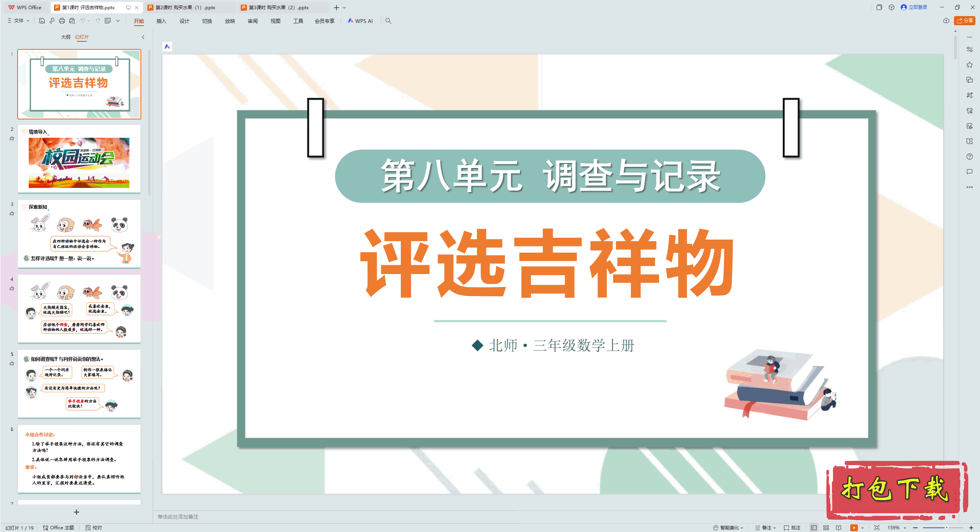This screenshot has height=532, width=980.
Task: Click the WPS AI floating icon above slide
Action: (167, 47)
